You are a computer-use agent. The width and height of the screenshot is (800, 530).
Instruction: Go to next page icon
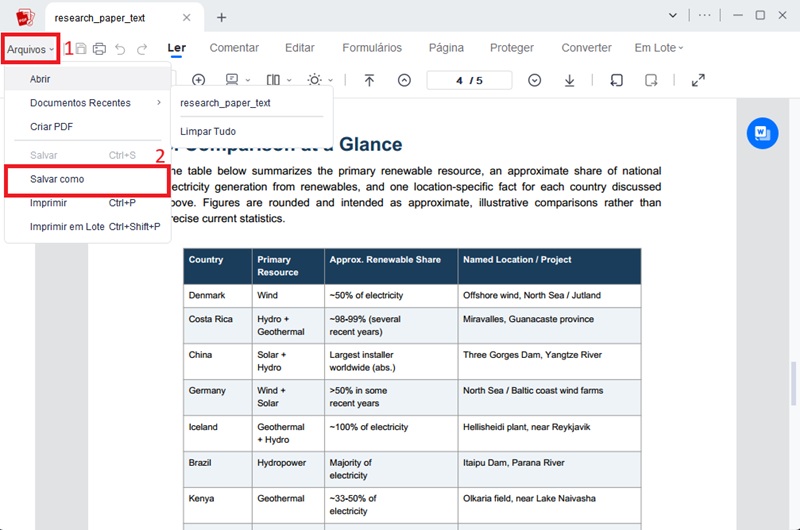coord(534,80)
